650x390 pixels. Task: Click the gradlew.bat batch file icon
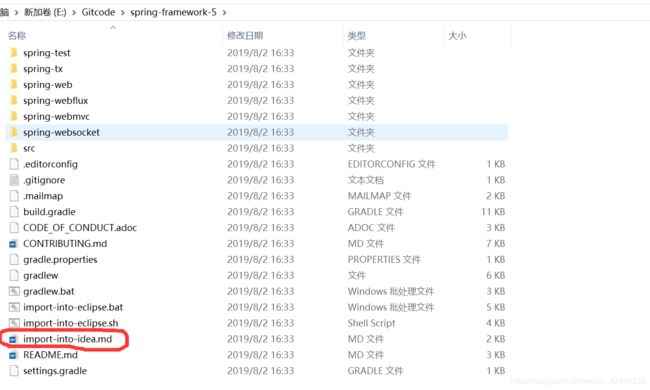[14, 291]
